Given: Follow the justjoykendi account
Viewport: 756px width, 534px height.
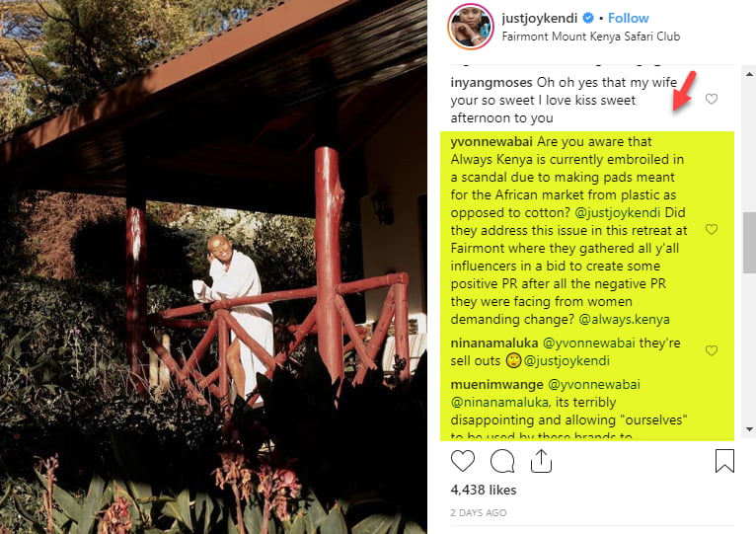Looking at the screenshot, I should point(628,18).
